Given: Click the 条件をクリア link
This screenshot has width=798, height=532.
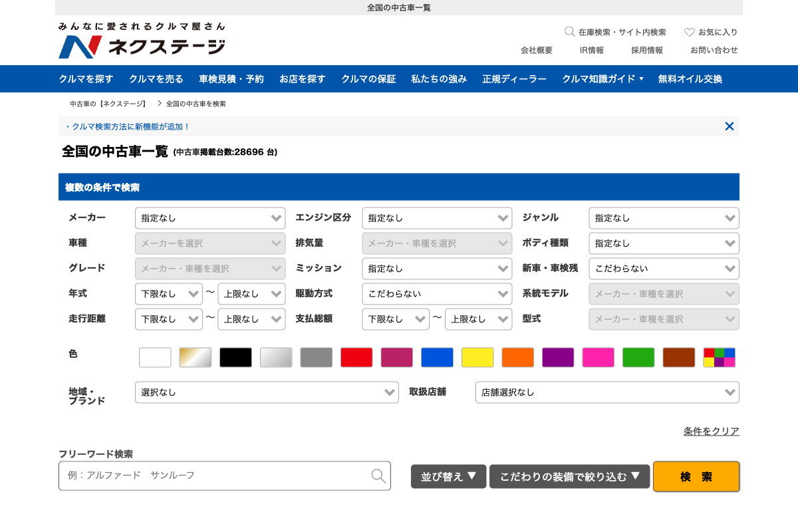Looking at the screenshot, I should point(711,432).
